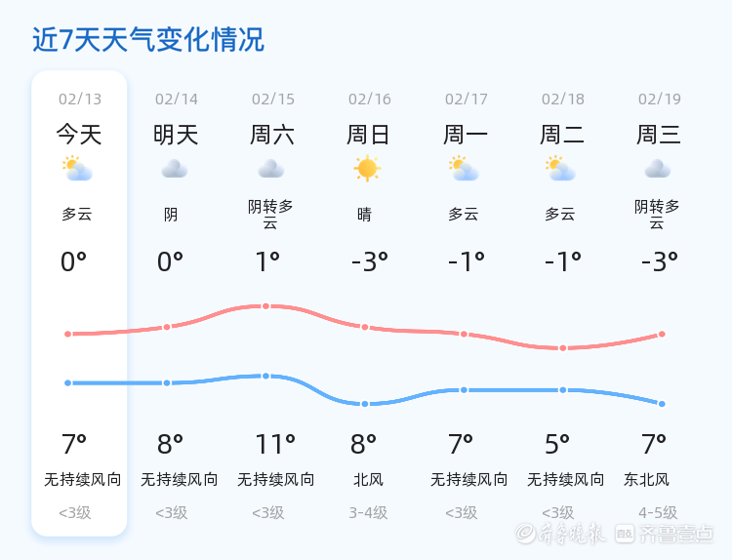
Task: Click the 周三 blue curve data point
Action: pos(662,404)
